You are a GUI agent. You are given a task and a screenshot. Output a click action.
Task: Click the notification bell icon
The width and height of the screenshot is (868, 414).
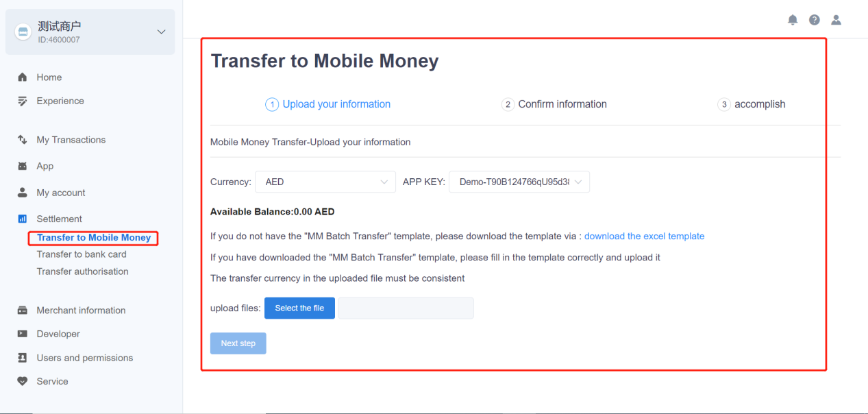793,20
